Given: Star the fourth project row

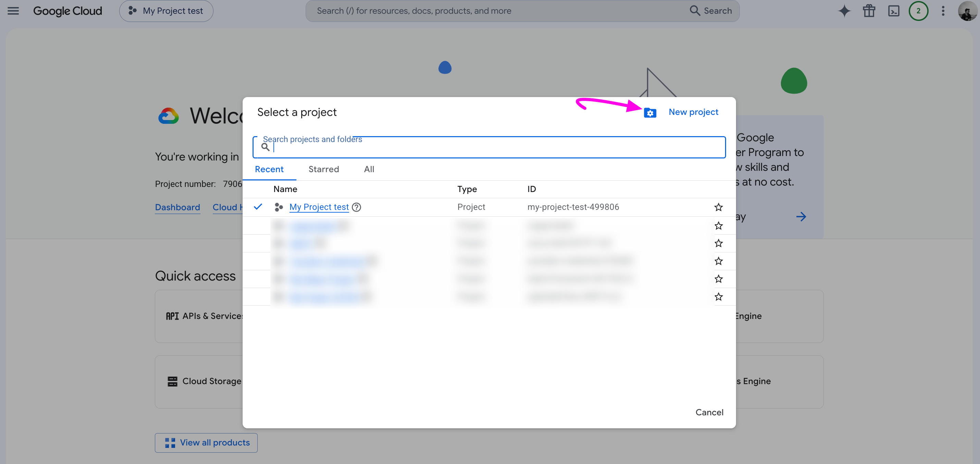Looking at the screenshot, I should (x=718, y=261).
